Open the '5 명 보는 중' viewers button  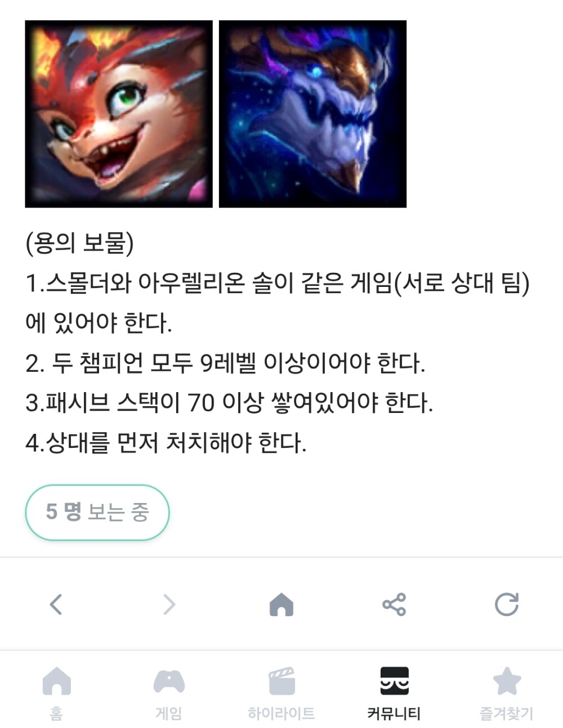tap(97, 513)
